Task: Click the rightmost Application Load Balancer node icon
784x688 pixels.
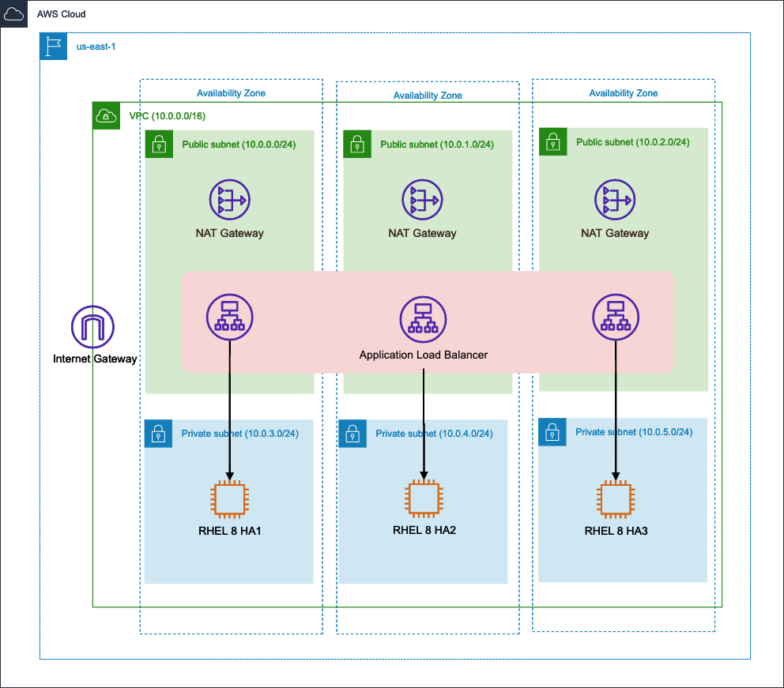Action: pyautogui.click(x=616, y=317)
